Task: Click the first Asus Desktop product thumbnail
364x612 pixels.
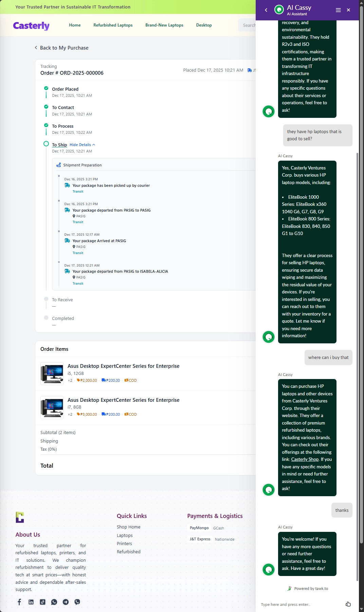Action: coord(52,374)
